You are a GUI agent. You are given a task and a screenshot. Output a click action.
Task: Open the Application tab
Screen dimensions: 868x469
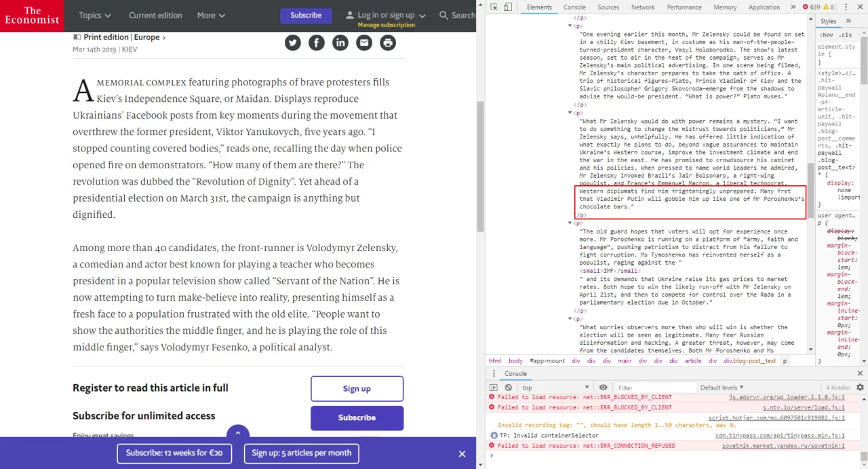tap(764, 7)
